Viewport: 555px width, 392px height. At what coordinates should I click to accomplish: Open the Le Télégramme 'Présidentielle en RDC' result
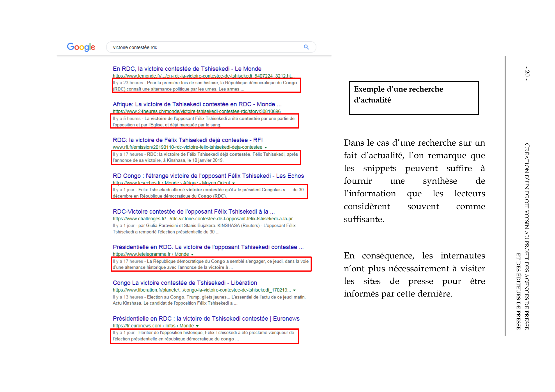coord(208,247)
